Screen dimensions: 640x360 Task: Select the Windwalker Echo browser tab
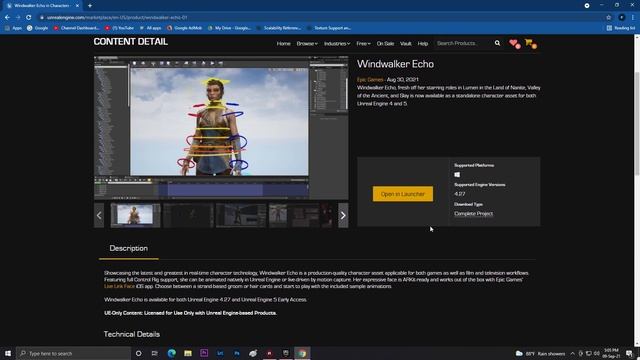click(x=42, y=6)
